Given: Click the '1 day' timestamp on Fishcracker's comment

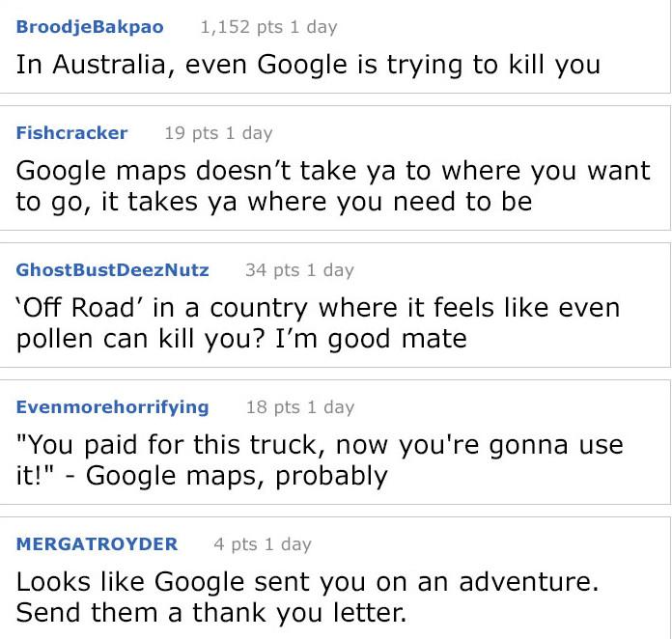Looking at the screenshot, I should click(x=249, y=133).
